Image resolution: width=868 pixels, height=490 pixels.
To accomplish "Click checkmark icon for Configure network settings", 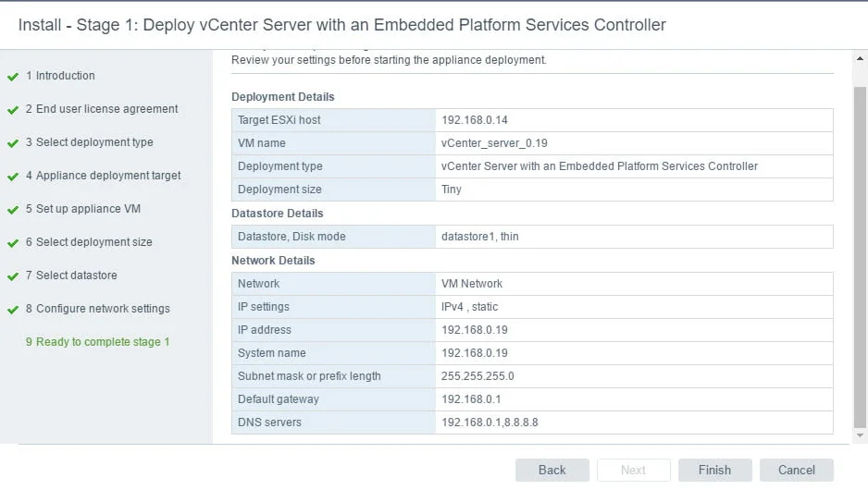I will click(13, 310).
